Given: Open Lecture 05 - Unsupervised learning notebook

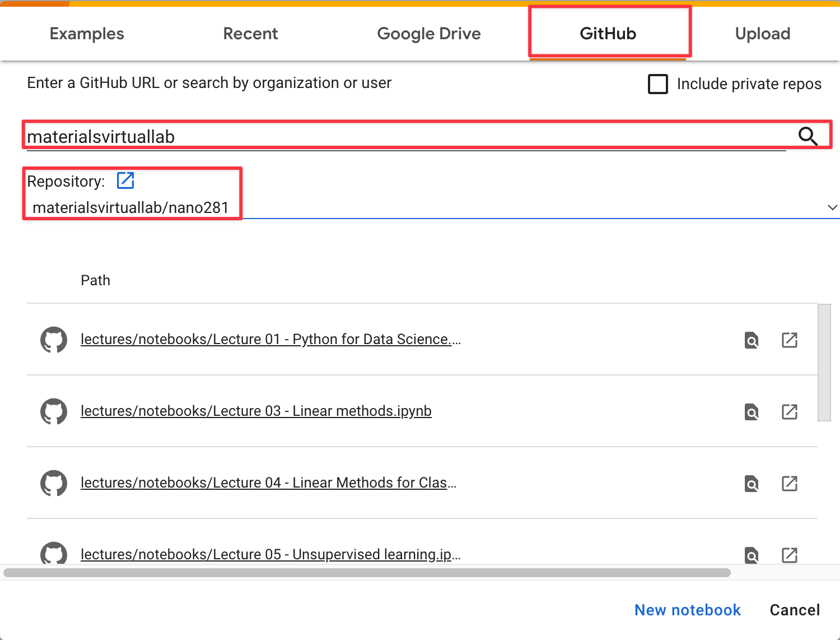Looking at the screenshot, I should point(270,554).
